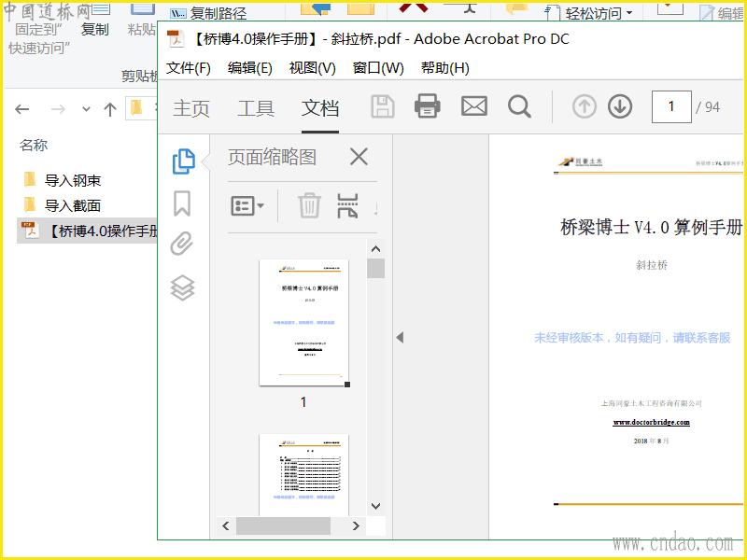The width and height of the screenshot is (747, 560).
Task: Switch to the 主页 tab
Action: tap(191, 108)
